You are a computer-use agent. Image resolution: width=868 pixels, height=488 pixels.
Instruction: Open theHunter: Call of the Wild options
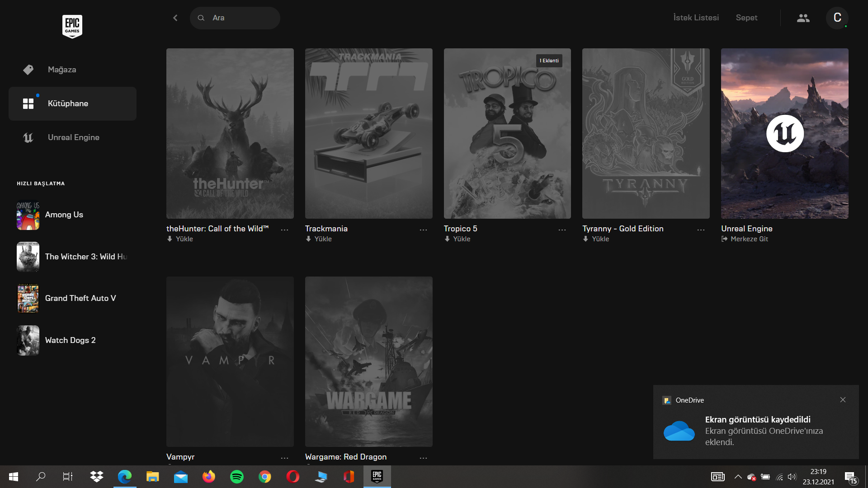click(284, 230)
